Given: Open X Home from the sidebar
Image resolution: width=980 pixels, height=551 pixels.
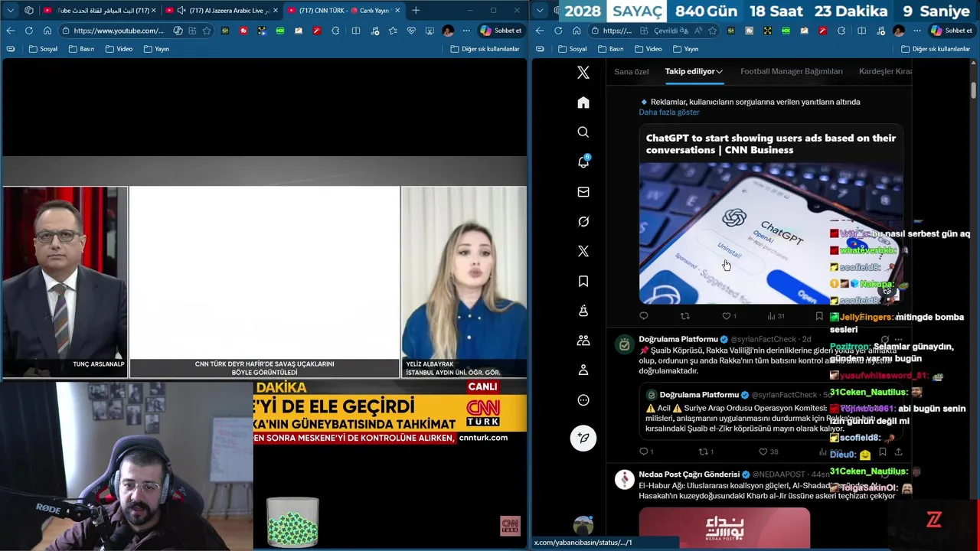Looking at the screenshot, I should point(583,103).
